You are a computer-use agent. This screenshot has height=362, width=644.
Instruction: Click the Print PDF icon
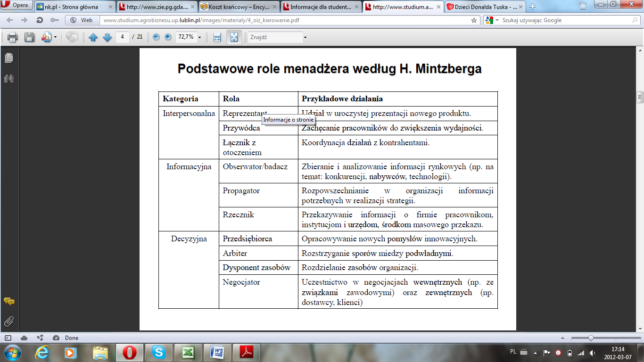pos(13,37)
